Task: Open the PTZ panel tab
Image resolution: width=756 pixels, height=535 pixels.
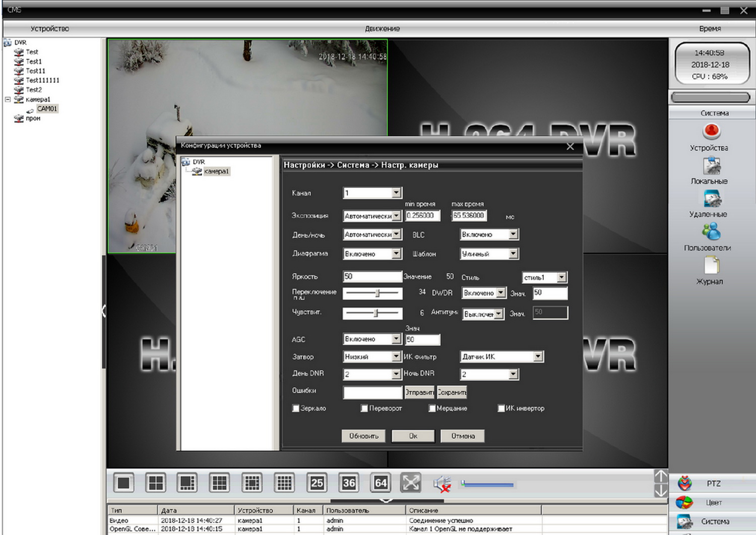Action: [713, 484]
